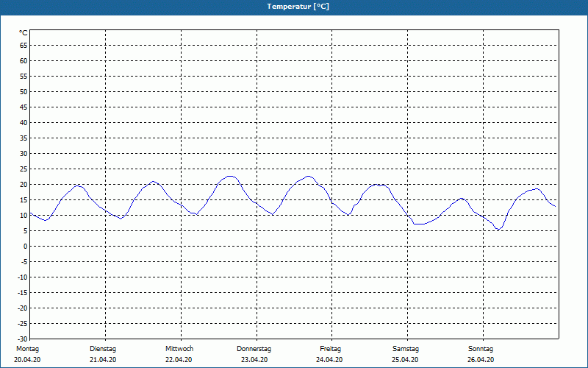Click the -30 value on the y-axis

[x=22, y=339]
